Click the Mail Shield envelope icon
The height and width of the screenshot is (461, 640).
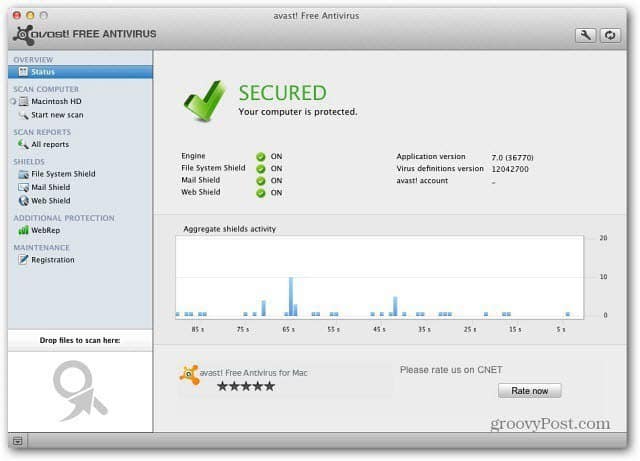click(x=23, y=187)
